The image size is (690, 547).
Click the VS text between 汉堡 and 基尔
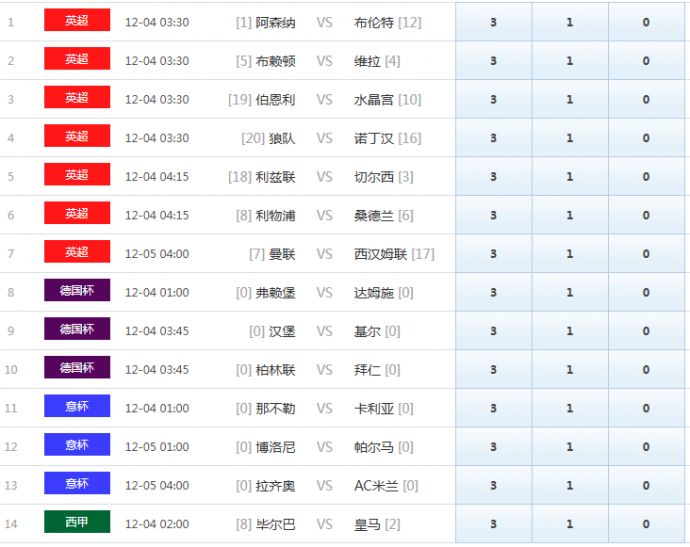[x=324, y=331]
